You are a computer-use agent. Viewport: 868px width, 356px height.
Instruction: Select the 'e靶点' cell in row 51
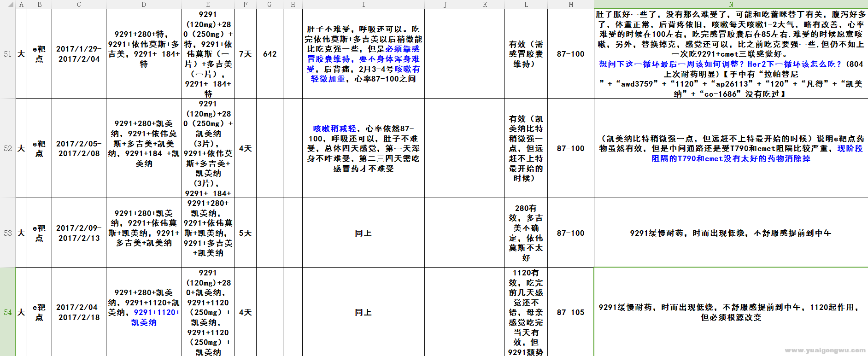(x=40, y=54)
